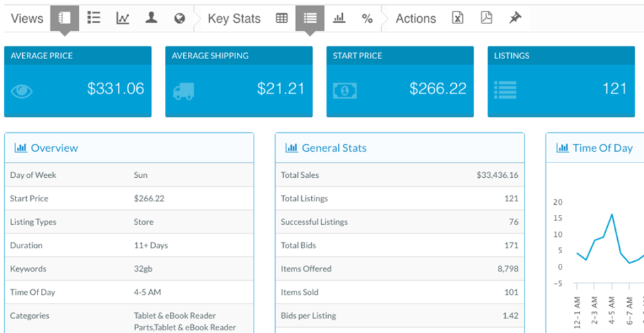Switch to the bulleted list view icon
Screen dimensions: 644x333
click(x=94, y=17)
